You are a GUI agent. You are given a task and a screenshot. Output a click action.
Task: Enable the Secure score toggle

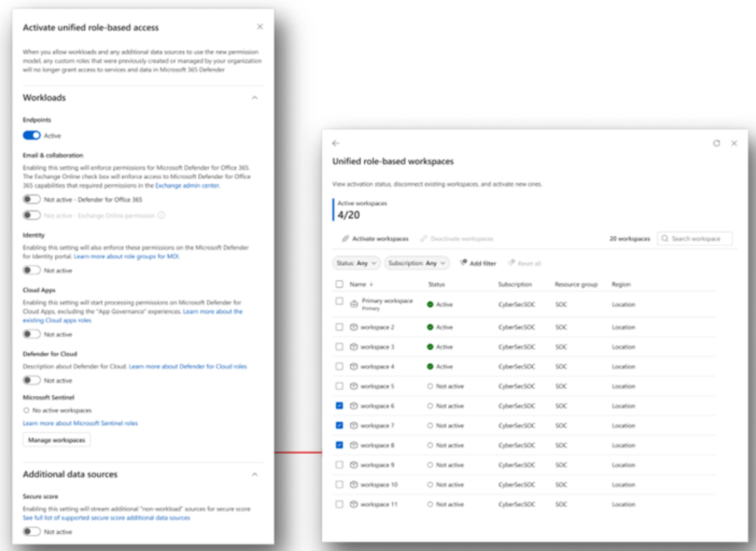click(32, 532)
